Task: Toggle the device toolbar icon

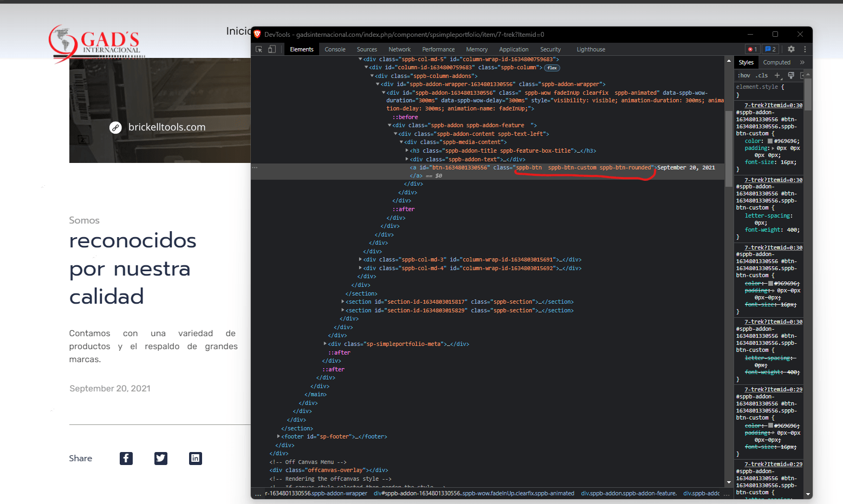Action: coord(272,49)
